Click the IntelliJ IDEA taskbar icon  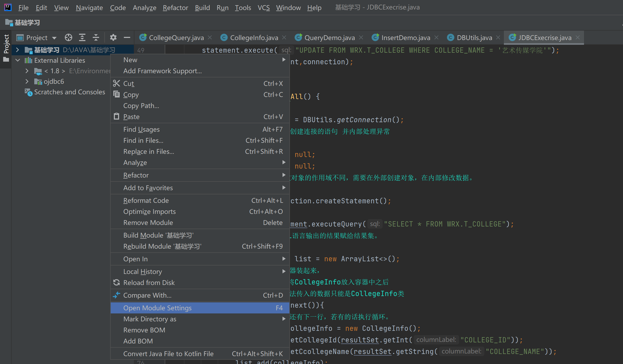[x=7, y=7]
